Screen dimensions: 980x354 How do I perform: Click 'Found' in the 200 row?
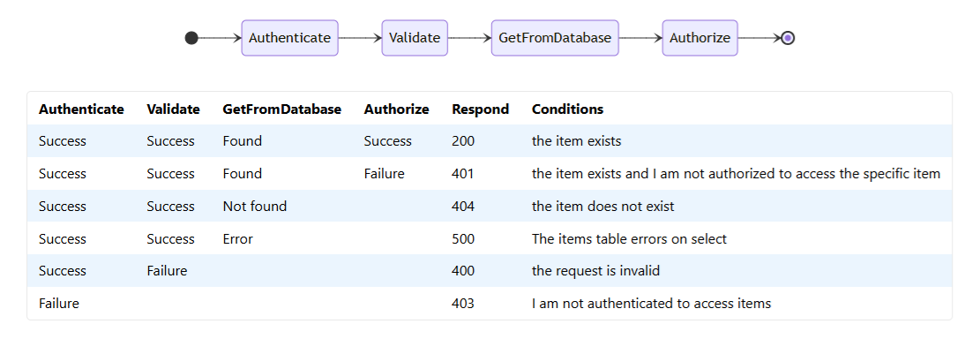243,141
